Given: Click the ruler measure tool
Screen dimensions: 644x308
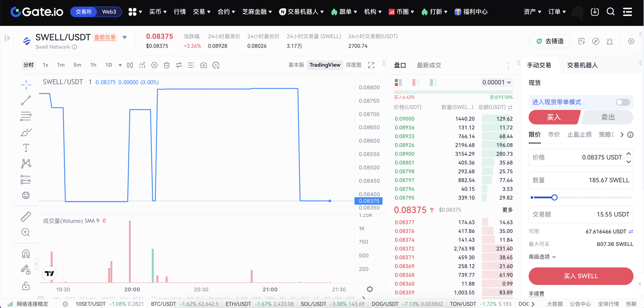Looking at the screenshot, I should (x=26, y=217).
